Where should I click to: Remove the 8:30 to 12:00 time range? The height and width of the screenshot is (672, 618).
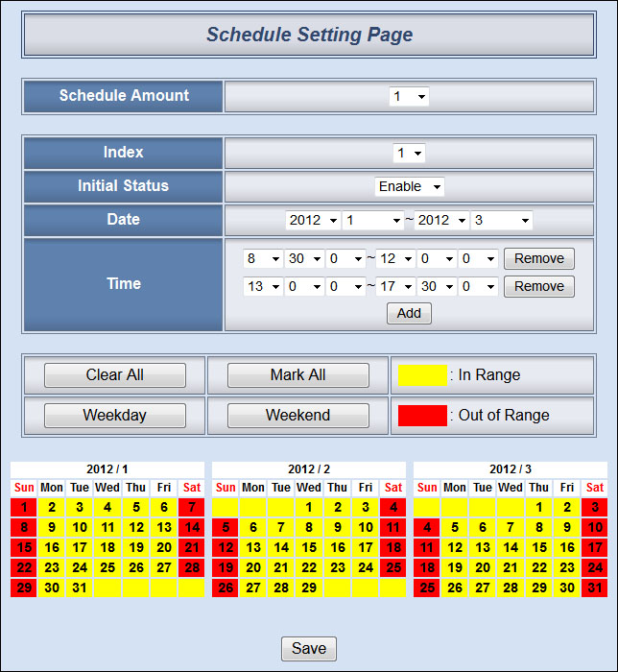click(539, 259)
